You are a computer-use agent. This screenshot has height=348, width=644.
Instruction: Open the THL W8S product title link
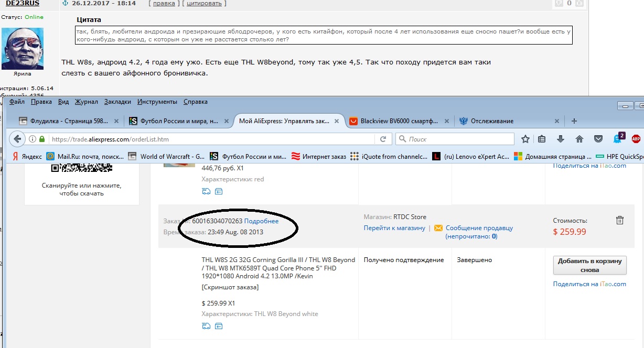point(278,268)
